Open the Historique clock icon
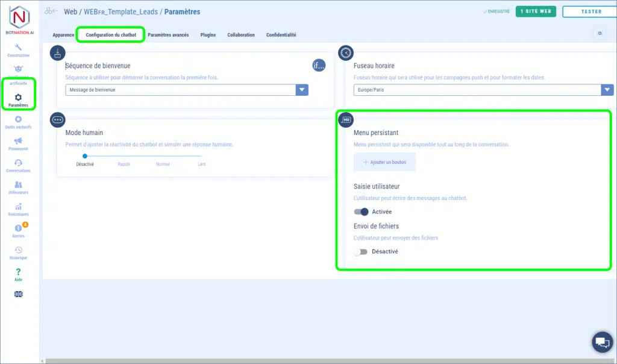The height and width of the screenshot is (364, 617). tap(18, 250)
